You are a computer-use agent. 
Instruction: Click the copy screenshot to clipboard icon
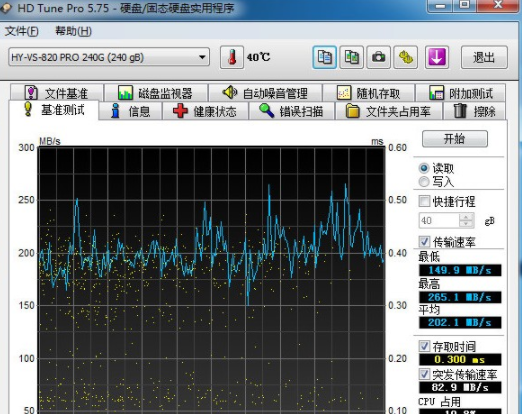[351, 57]
